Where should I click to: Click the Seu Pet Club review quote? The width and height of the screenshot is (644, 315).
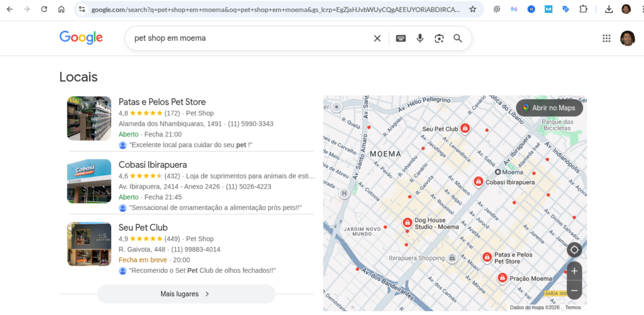202,270
